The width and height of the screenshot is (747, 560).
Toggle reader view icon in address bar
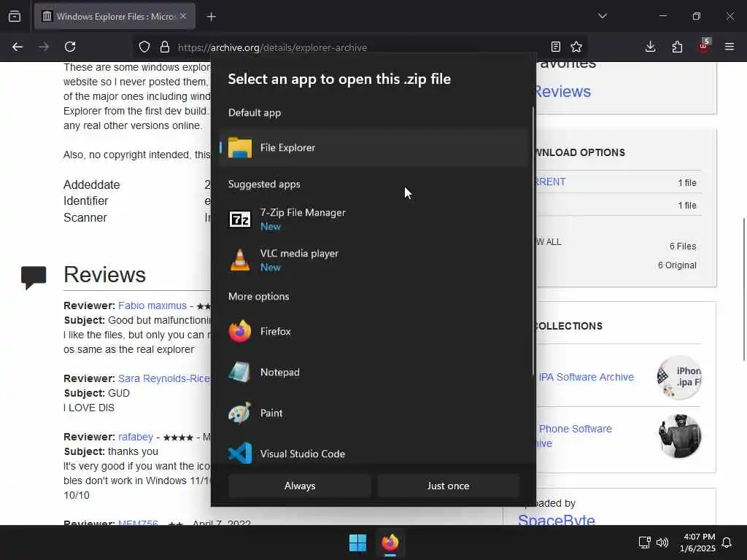(555, 47)
